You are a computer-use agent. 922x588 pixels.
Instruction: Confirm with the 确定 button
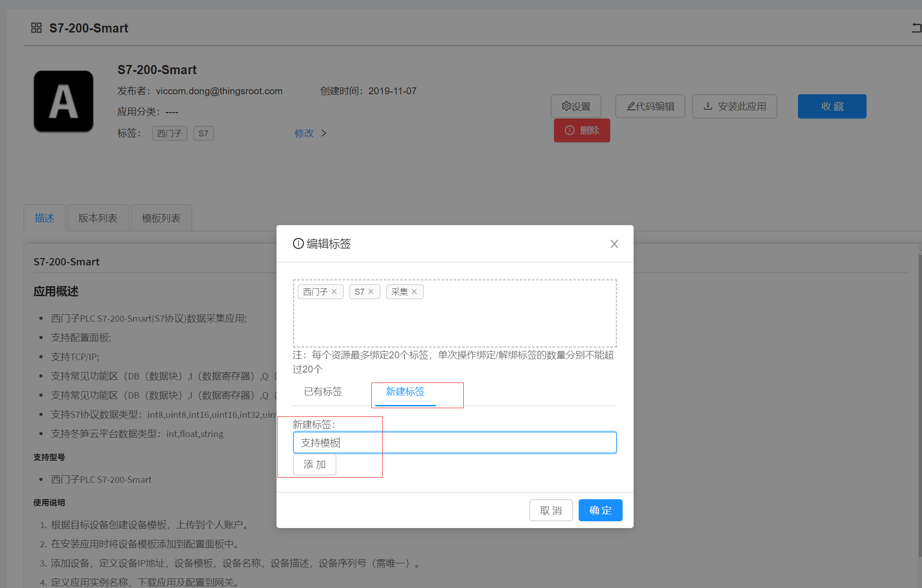pos(600,510)
